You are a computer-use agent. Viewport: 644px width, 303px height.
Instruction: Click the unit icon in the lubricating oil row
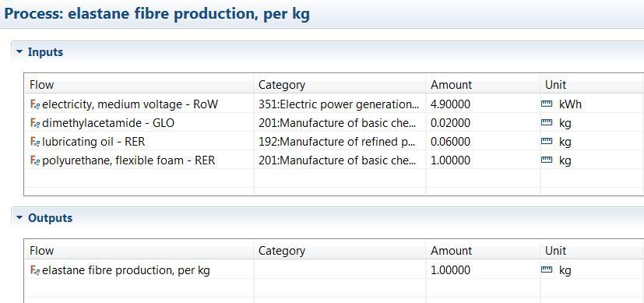point(547,142)
